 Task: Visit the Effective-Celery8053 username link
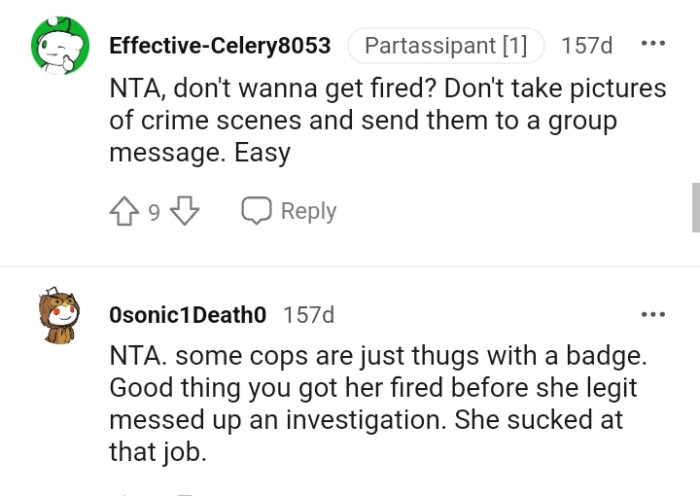[219, 46]
